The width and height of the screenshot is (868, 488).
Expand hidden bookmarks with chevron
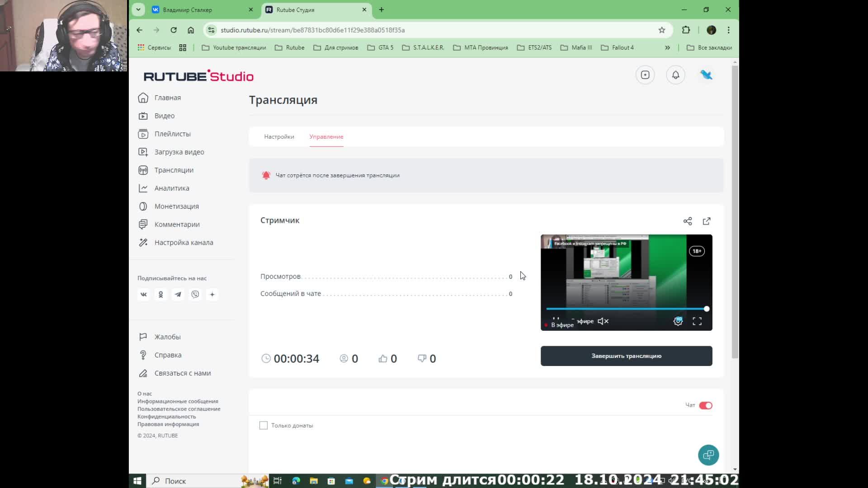(667, 47)
